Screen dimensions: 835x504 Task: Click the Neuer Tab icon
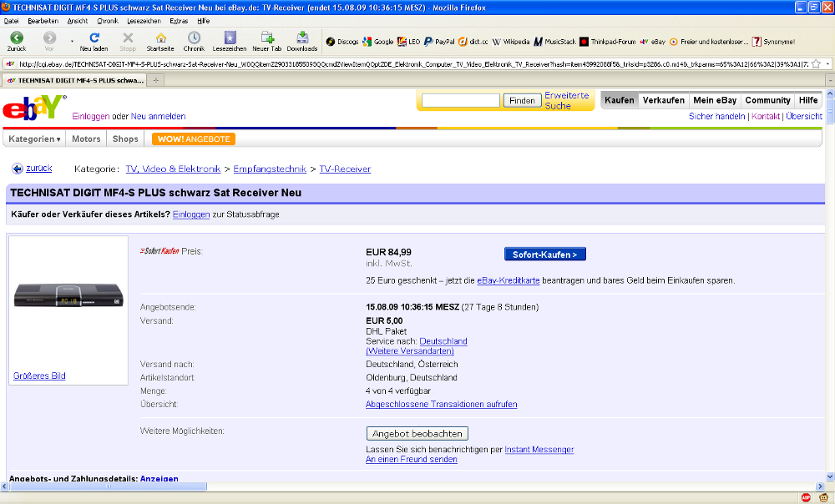pyautogui.click(x=267, y=38)
